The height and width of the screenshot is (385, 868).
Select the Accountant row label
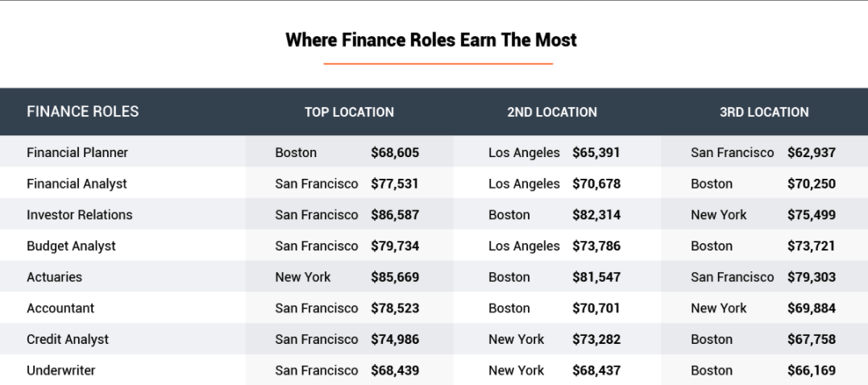click(x=60, y=308)
